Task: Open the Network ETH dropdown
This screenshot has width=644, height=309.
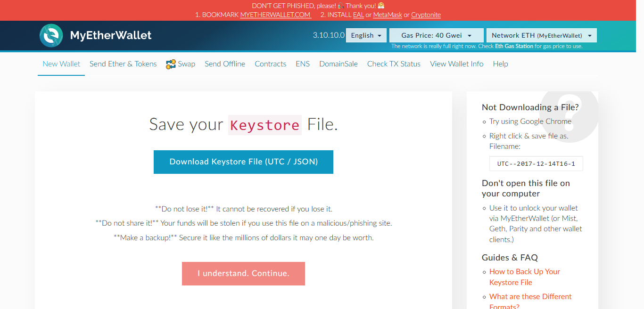Action: pyautogui.click(x=542, y=35)
